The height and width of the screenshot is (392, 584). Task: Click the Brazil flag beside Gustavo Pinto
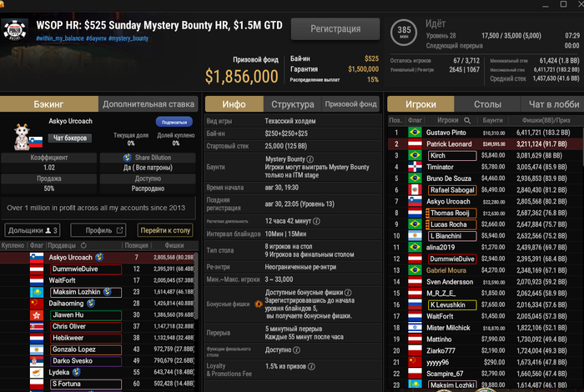(x=415, y=132)
